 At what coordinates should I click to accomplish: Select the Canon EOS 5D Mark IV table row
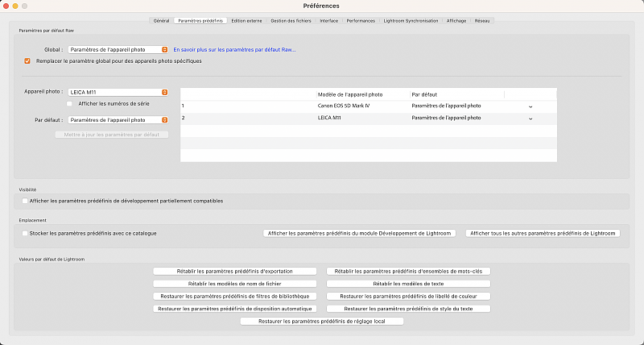point(346,106)
